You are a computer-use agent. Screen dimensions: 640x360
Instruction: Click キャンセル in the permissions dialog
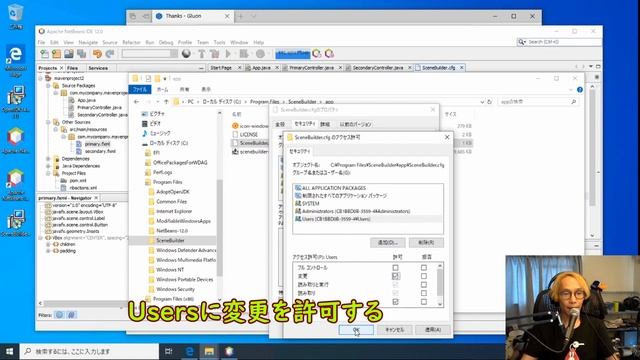tap(394, 330)
